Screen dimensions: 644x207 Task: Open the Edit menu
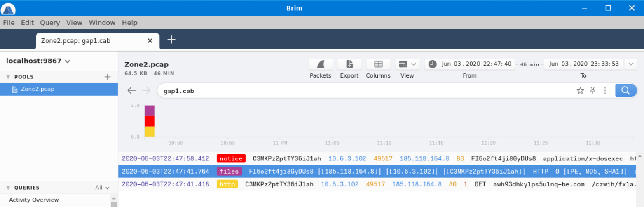coord(27,23)
